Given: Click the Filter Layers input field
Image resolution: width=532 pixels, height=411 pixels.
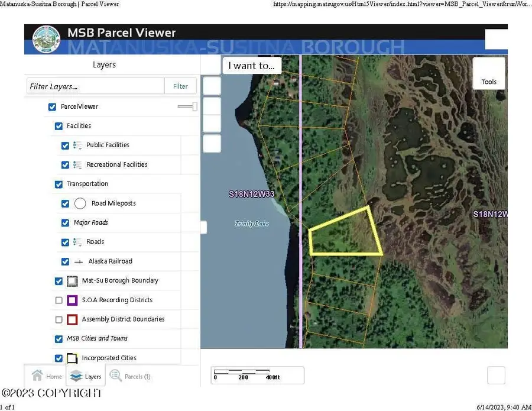Looking at the screenshot, I should tap(95, 86).
